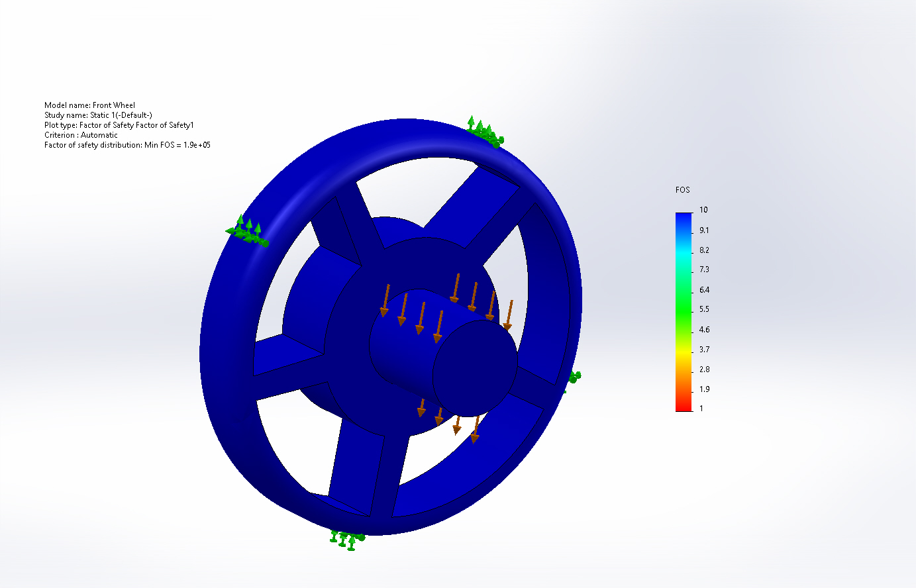Click the 9.1 legend value
916x588 pixels.
[704, 230]
